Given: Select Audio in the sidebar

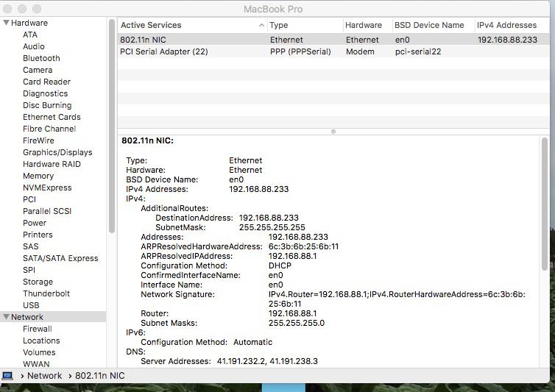Looking at the screenshot, I should pos(34,46).
